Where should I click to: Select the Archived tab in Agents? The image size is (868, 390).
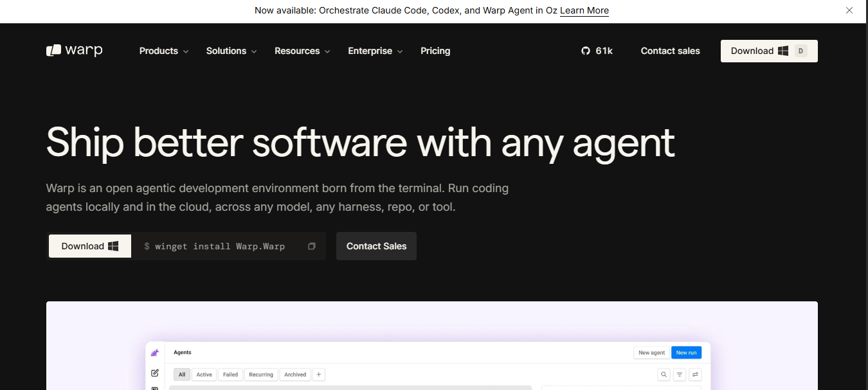pyautogui.click(x=295, y=374)
